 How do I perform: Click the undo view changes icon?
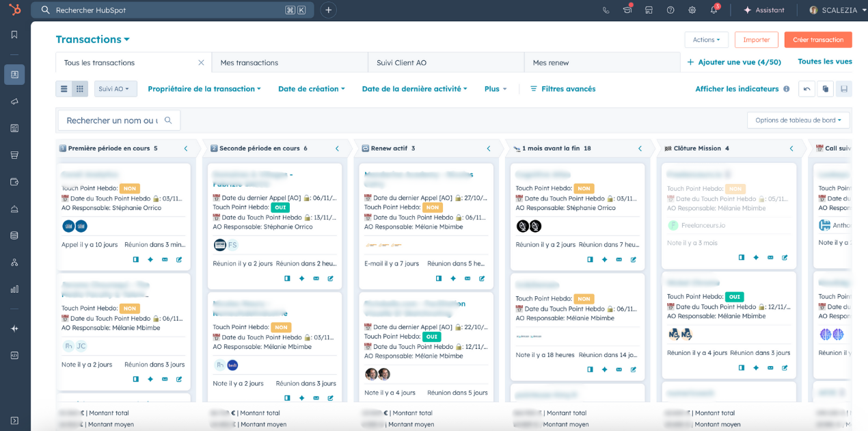[x=806, y=89]
